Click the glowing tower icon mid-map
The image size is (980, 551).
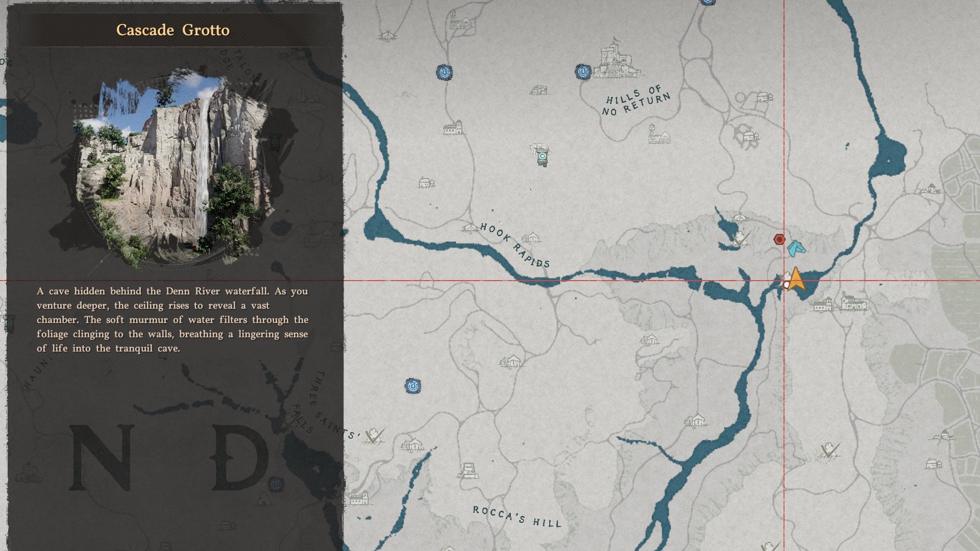point(542,155)
